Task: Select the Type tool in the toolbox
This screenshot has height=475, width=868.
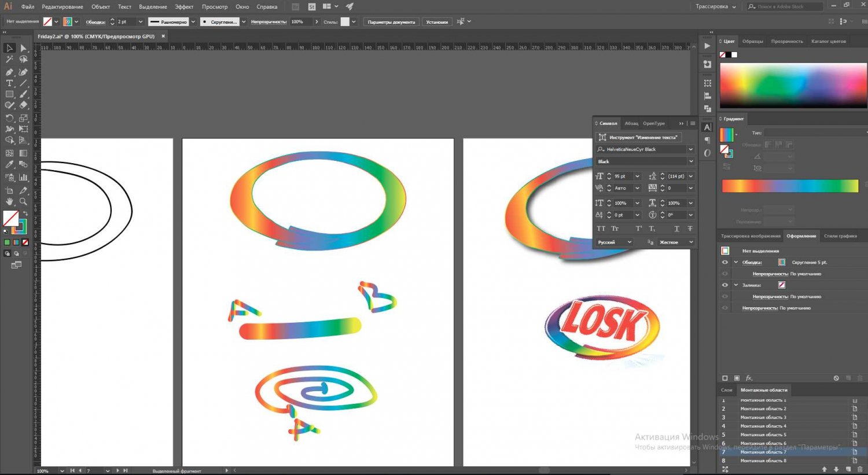Action: [9, 83]
